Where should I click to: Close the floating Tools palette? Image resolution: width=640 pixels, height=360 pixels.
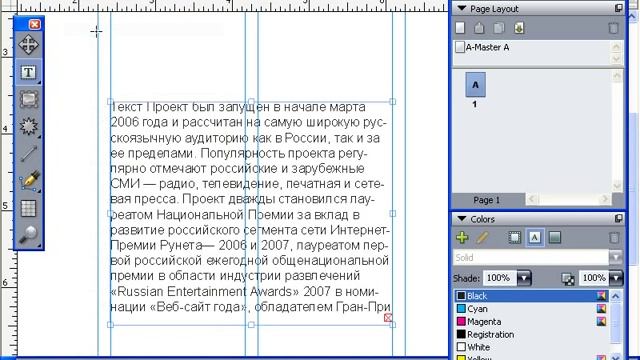(x=35, y=24)
